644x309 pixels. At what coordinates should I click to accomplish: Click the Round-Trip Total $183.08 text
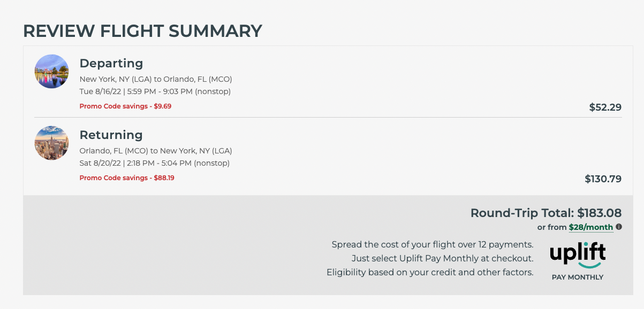click(x=545, y=213)
